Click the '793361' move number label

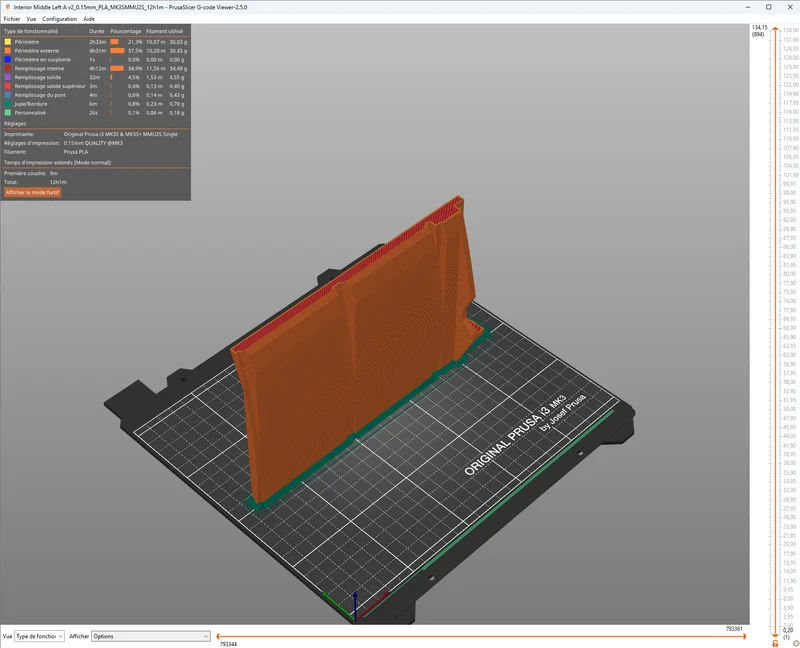(734, 629)
